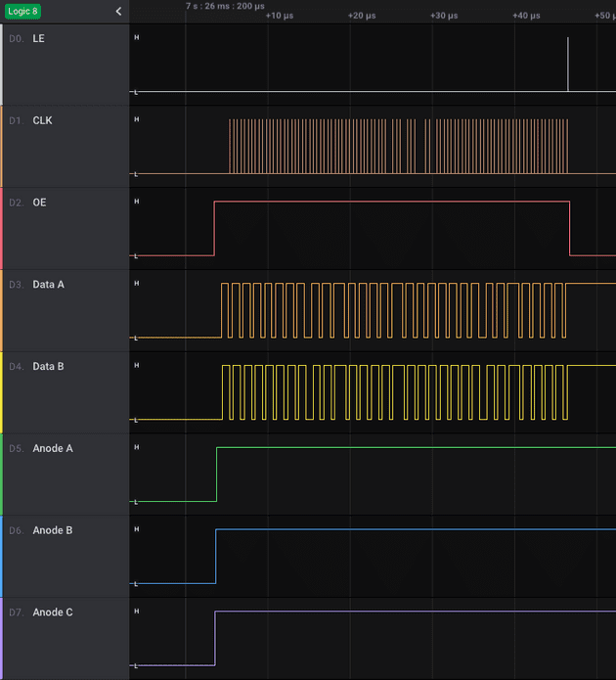This screenshot has width=616, height=680.
Task: Click the single LE pulse spike
Action: coord(568,65)
